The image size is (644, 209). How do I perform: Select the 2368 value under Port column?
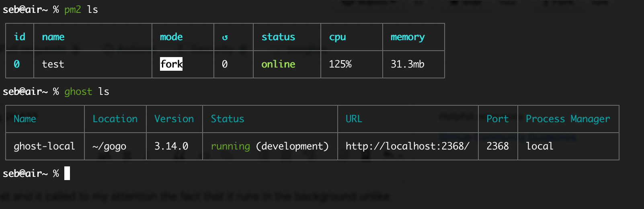point(497,146)
